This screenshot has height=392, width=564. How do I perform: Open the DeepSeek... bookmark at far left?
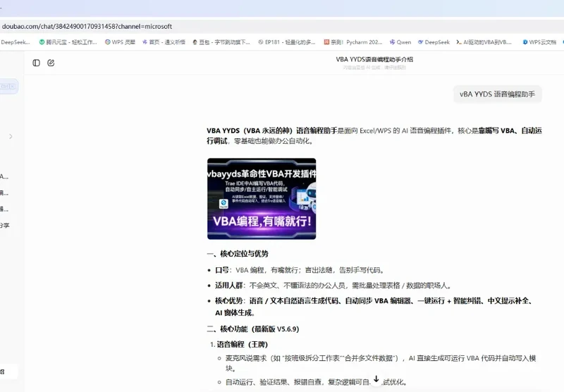15,42
